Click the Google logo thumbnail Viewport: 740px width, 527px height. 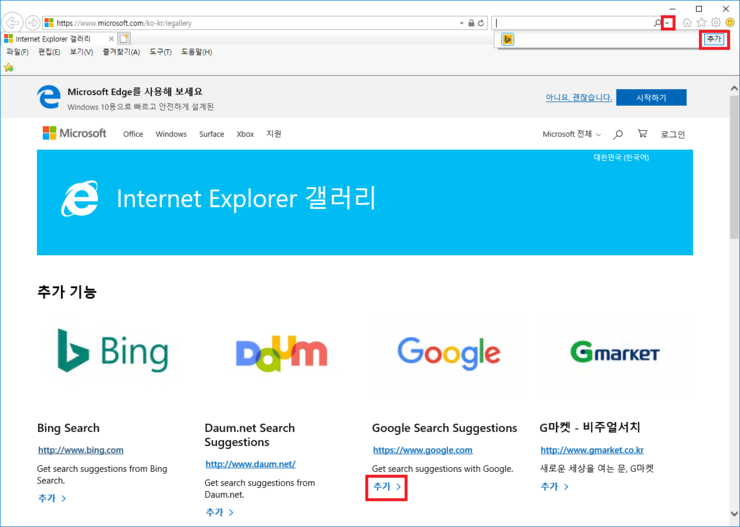448,352
